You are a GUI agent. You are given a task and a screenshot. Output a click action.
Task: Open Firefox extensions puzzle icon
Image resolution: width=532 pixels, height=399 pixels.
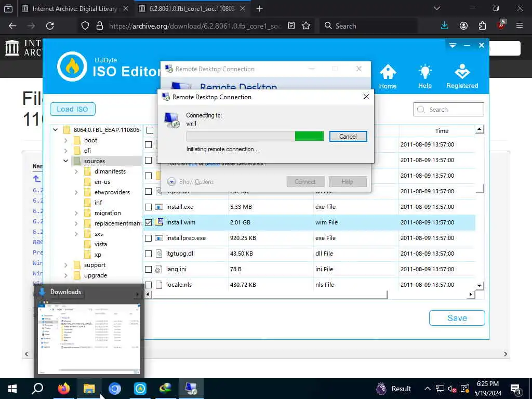point(482,26)
